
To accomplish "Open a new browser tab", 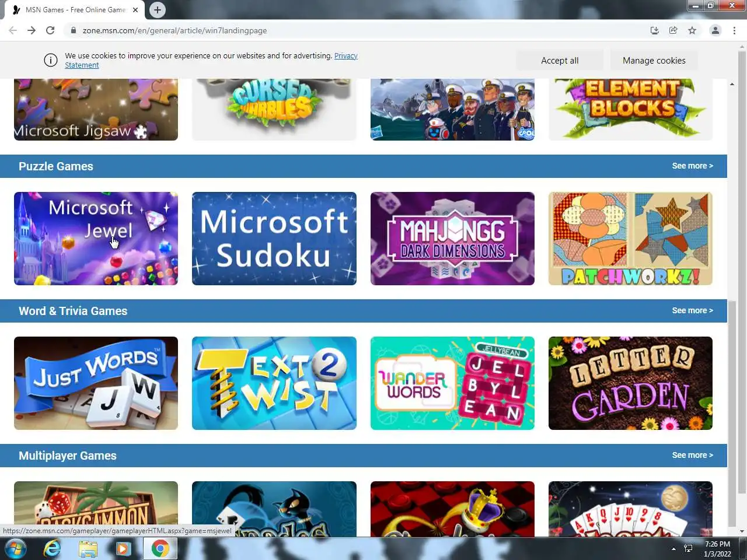I will [157, 10].
